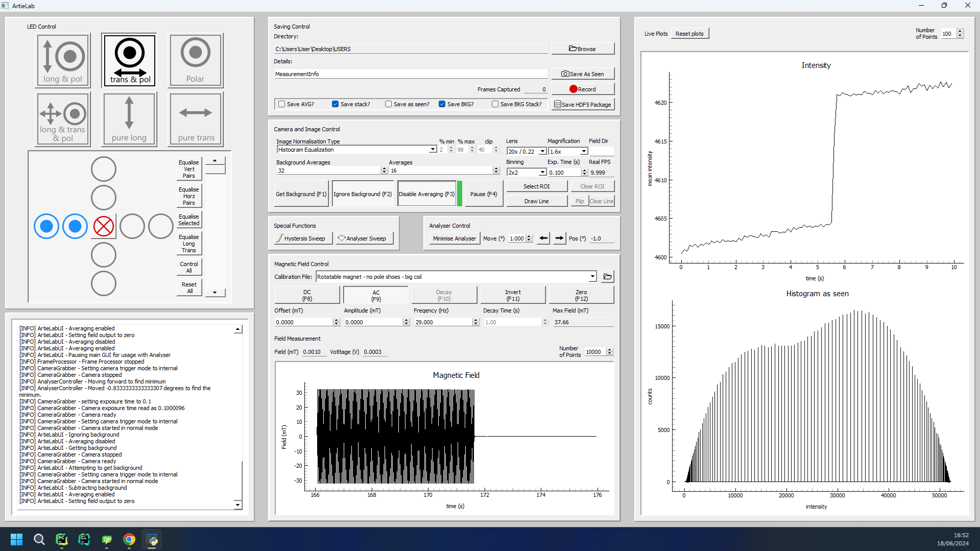This screenshot has width=980, height=551.
Task: Choose the 'pure long' LED mode
Action: pos(129,119)
